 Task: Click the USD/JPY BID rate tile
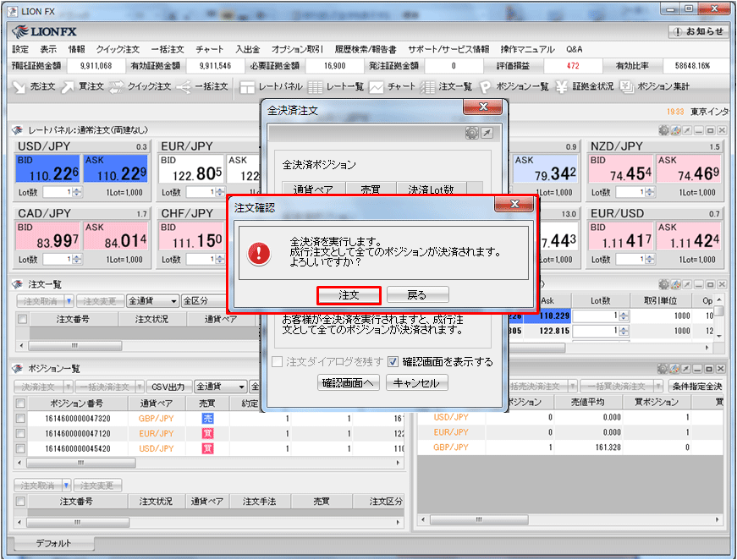point(47,168)
